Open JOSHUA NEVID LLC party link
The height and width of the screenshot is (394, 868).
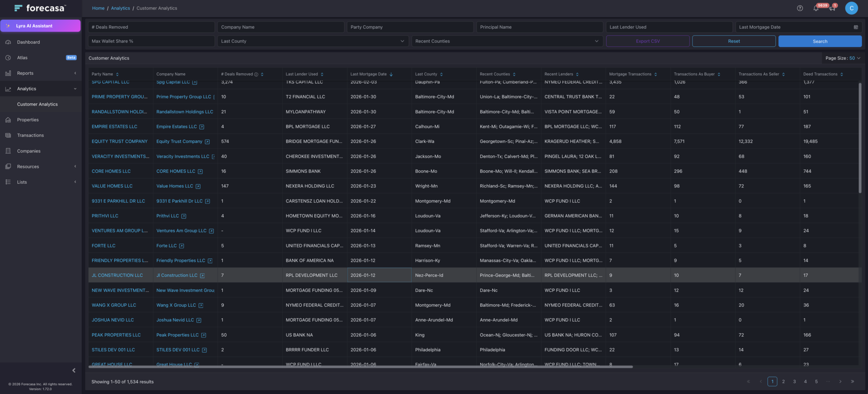click(x=113, y=320)
